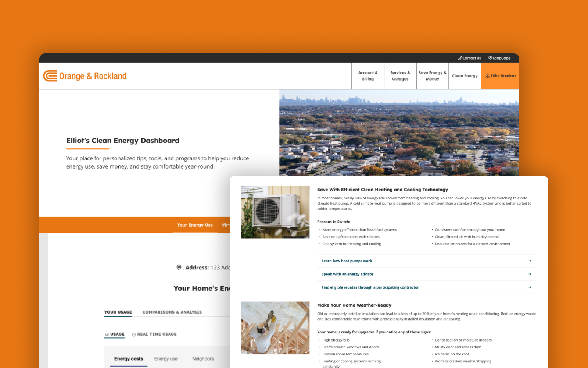The image size is (588, 368).
Task: Click 'Worn or cracked weatherstripping' bullet
Action: 463,361
